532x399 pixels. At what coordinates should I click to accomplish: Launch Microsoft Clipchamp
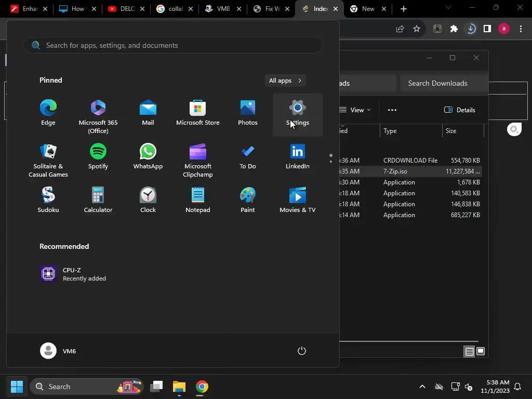pyautogui.click(x=198, y=161)
